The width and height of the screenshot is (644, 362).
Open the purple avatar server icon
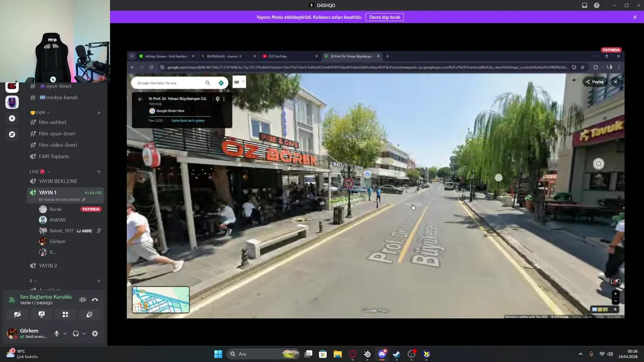pyautogui.click(x=12, y=103)
